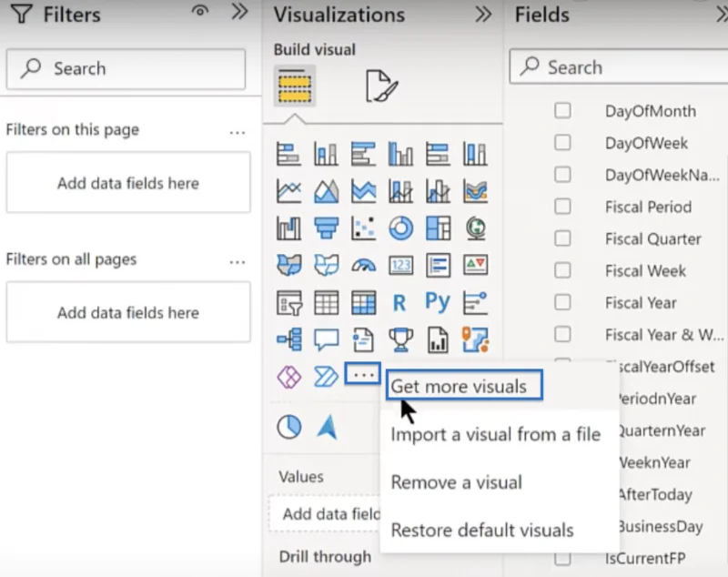Select the trophy metrics visual

(400, 339)
